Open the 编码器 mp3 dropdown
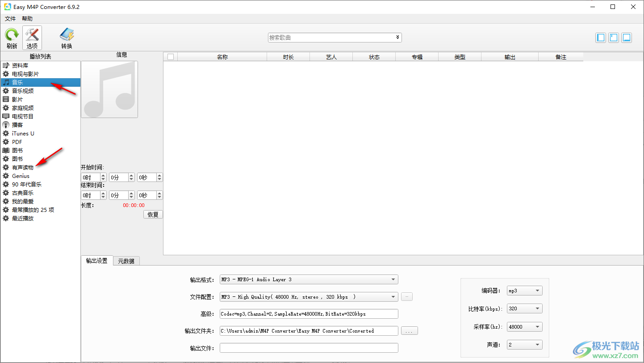Screen dimensions: 644x363 pos(525,291)
